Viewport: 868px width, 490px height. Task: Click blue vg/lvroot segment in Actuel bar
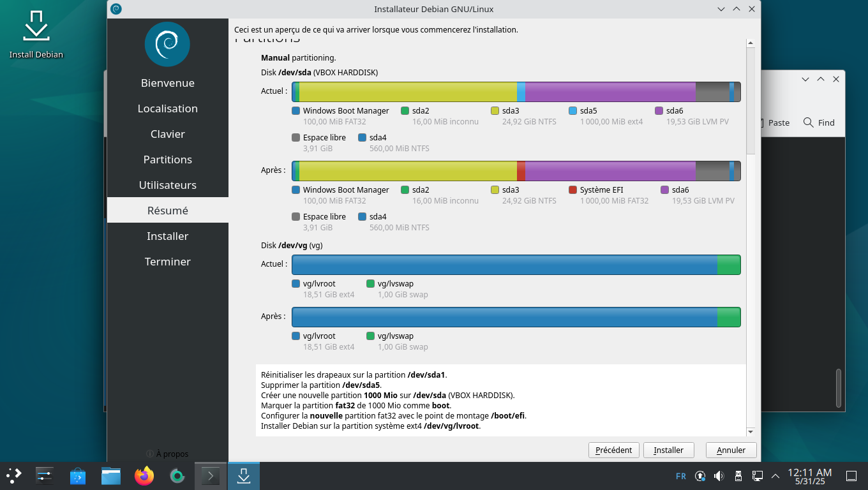pyautogui.click(x=505, y=265)
